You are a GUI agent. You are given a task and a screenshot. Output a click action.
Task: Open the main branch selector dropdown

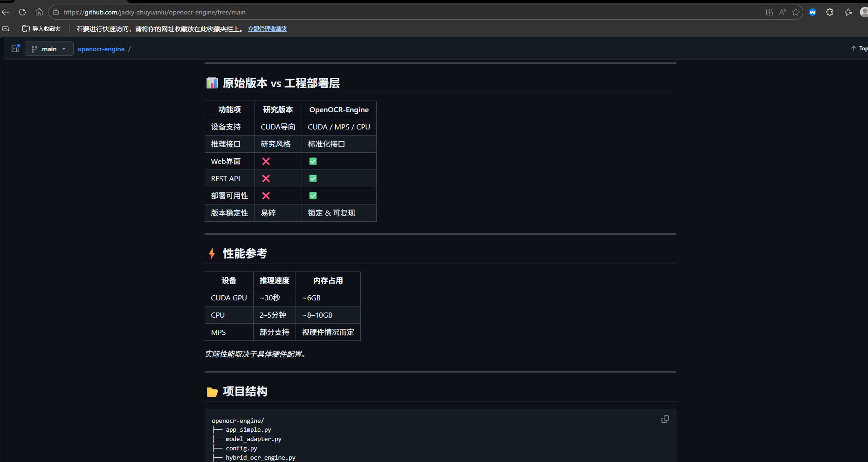[x=49, y=49]
